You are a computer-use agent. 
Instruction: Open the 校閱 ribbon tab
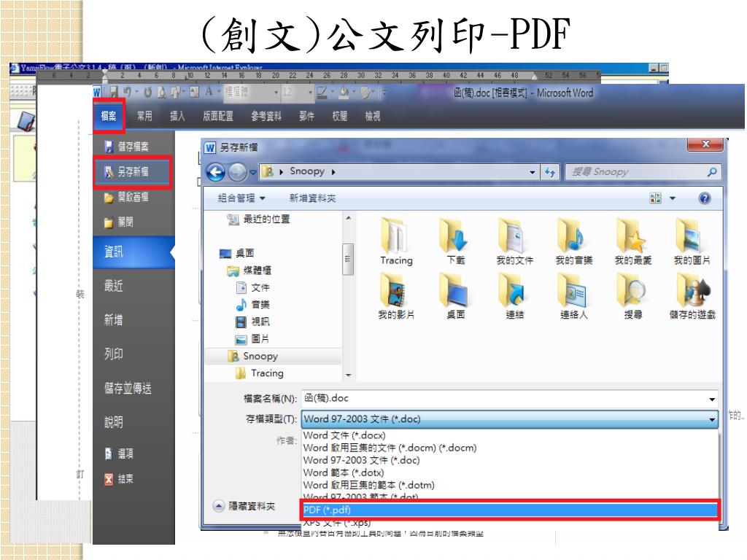(x=340, y=116)
